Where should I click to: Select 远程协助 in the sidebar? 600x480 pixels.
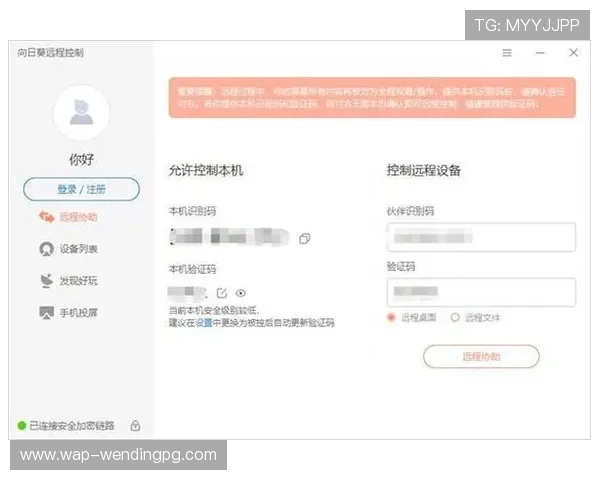coord(68,217)
